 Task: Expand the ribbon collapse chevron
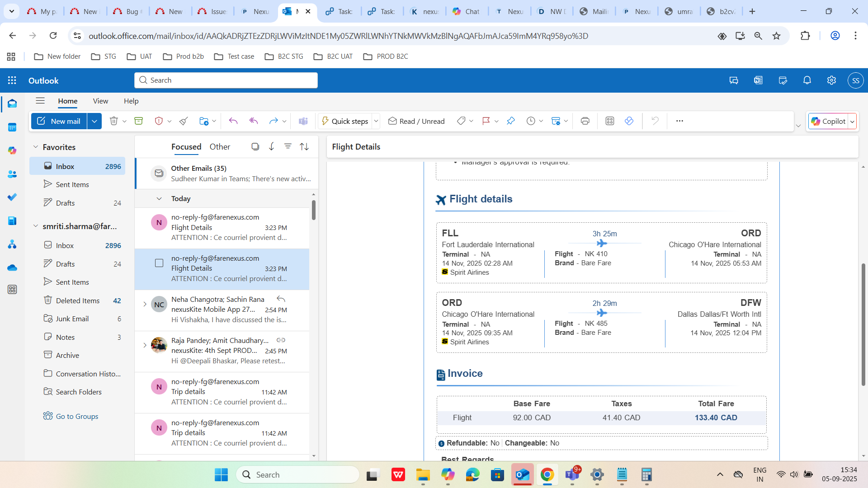[x=798, y=126]
